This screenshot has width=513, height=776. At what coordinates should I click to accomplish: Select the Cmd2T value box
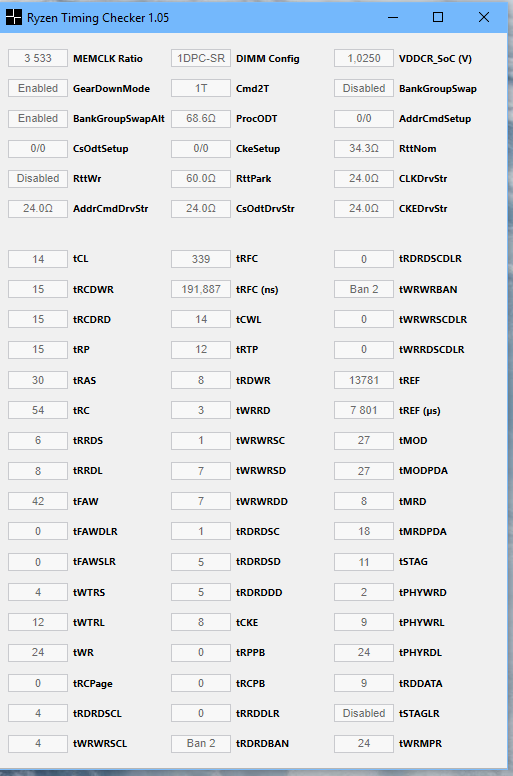[201, 88]
